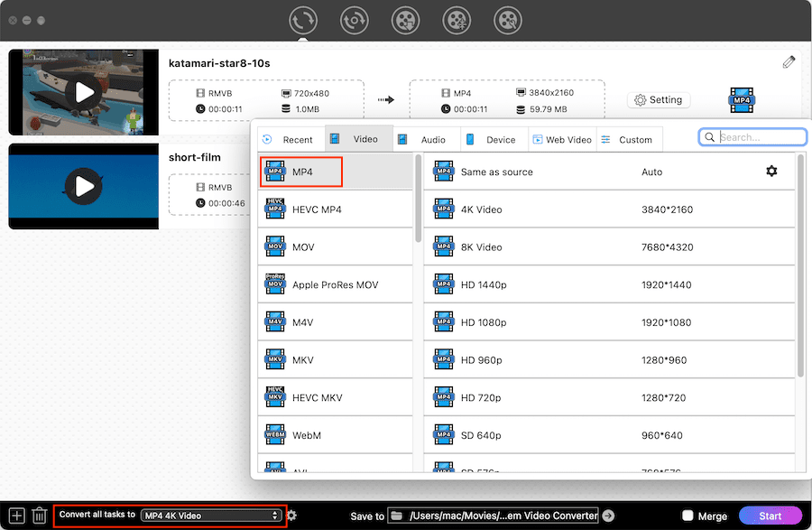Viewport: 812px width, 530px height.
Task: Choose 4K Video preset
Action: [x=609, y=209]
